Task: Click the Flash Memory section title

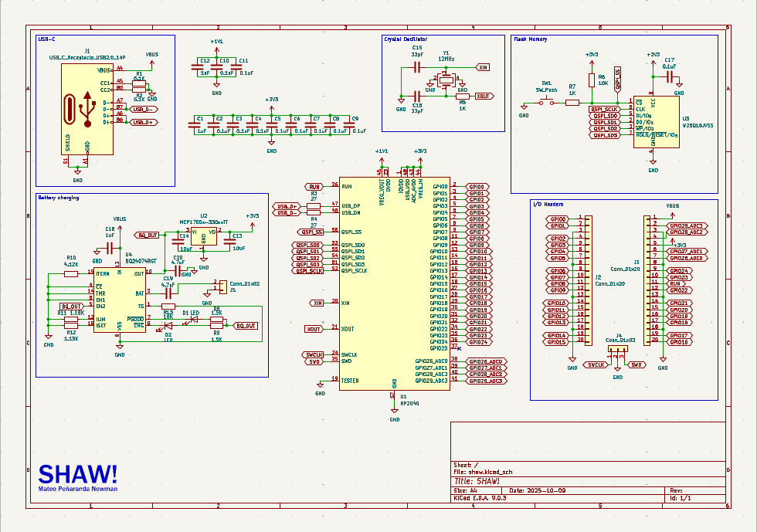Action: coord(530,39)
